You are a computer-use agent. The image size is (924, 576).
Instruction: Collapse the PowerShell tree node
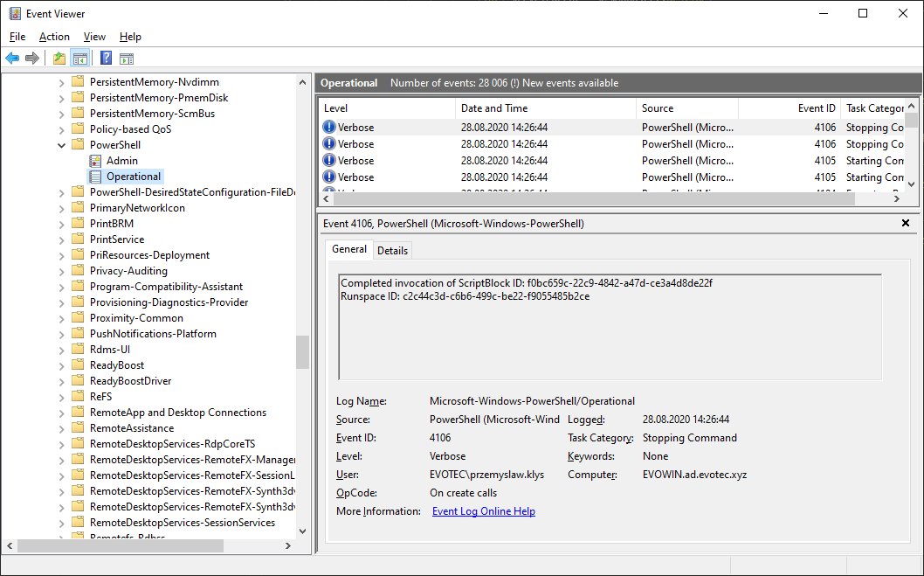[60, 144]
